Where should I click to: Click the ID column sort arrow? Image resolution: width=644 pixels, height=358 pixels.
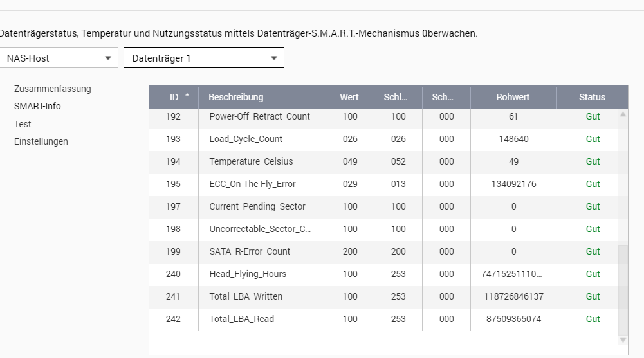(187, 95)
